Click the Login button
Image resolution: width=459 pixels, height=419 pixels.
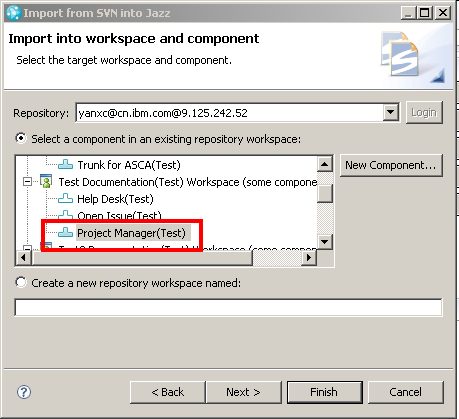coord(424,113)
